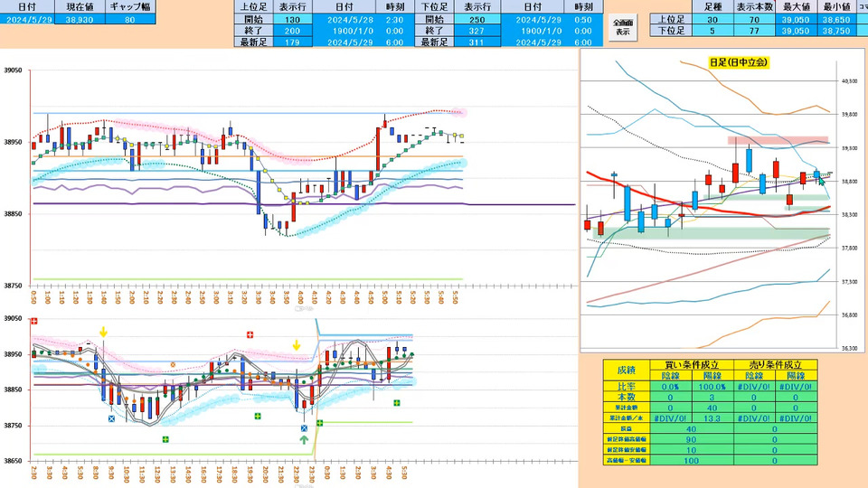Select the 日付 cell 2024/5/29 at top left
The height and width of the screenshot is (488, 868).
[x=27, y=19]
